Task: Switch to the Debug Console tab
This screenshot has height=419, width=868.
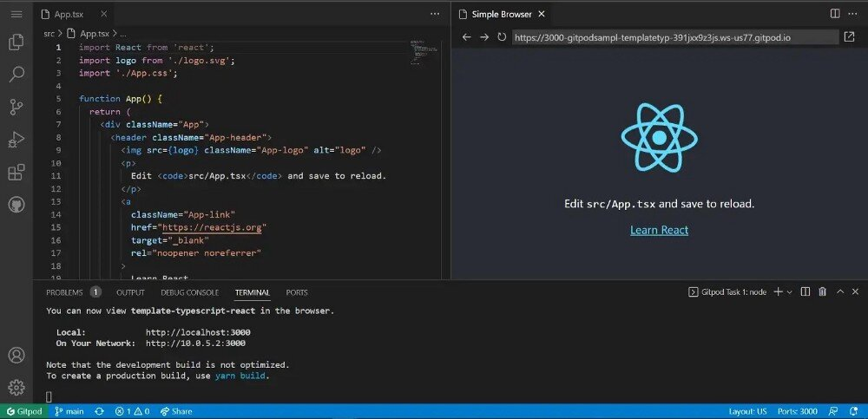Action: [190, 292]
